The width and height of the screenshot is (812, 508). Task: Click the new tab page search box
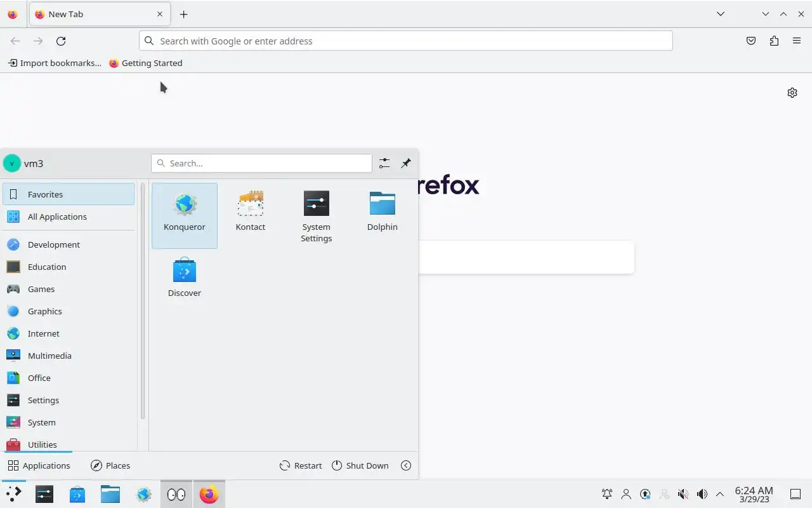(527, 257)
